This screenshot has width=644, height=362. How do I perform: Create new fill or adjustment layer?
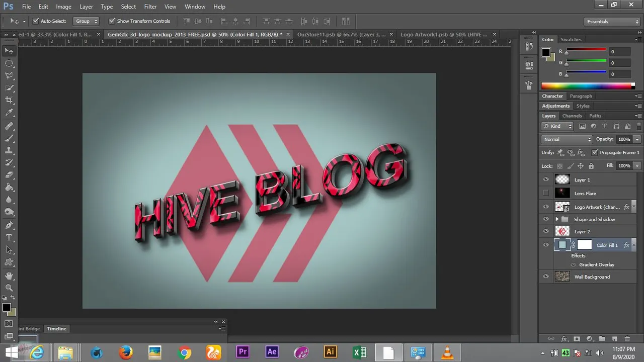pyautogui.click(x=589, y=339)
